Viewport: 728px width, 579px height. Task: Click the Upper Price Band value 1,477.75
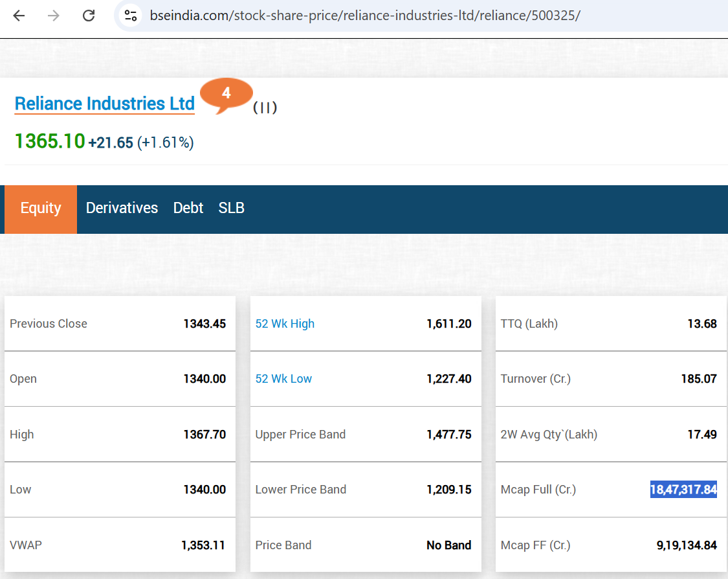point(449,435)
